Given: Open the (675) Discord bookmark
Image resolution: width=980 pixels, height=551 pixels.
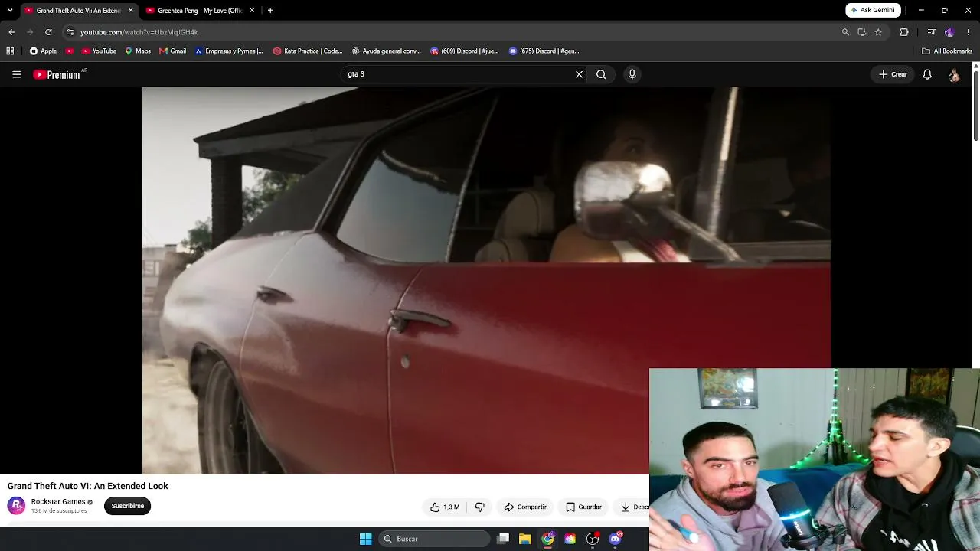Looking at the screenshot, I should point(544,51).
